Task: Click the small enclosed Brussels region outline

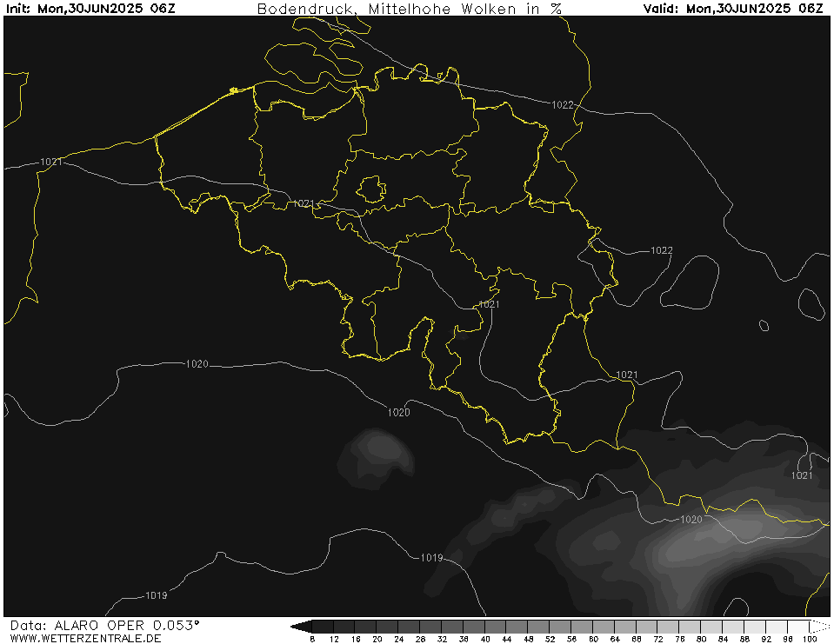Action: pyautogui.click(x=371, y=189)
